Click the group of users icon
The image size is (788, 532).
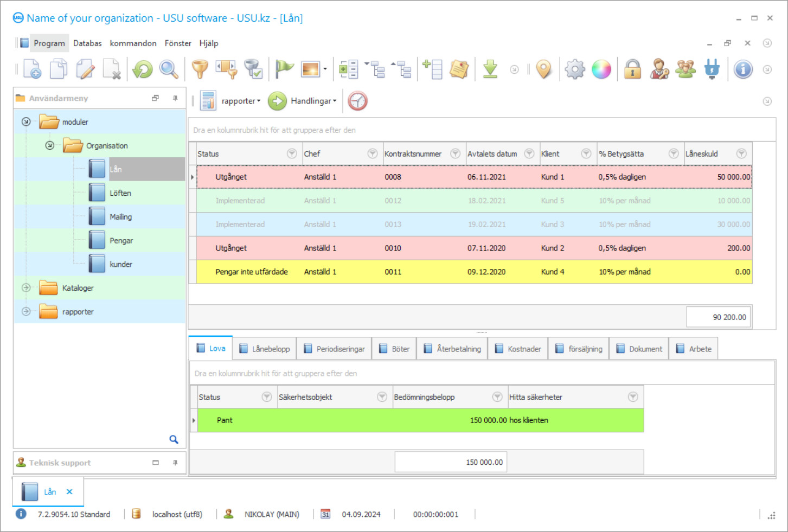coord(686,69)
